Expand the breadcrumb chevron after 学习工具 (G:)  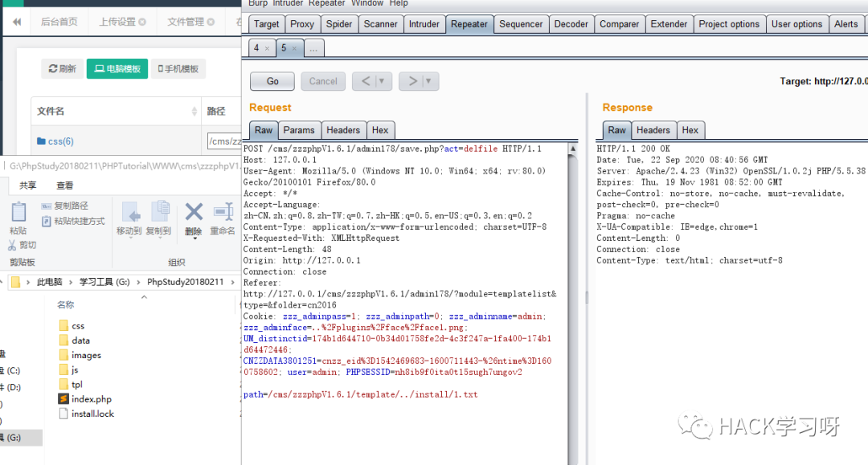138,282
